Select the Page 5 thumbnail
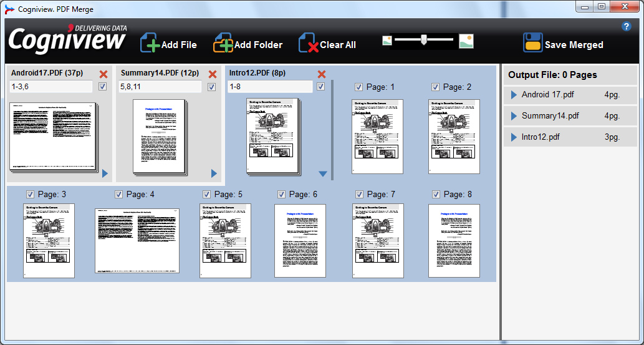Viewport: 644px width, 345px height. click(x=226, y=241)
